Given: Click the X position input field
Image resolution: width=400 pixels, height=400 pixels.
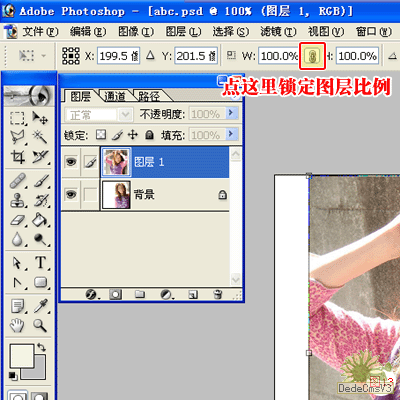Looking at the screenshot, I should pos(118,56).
